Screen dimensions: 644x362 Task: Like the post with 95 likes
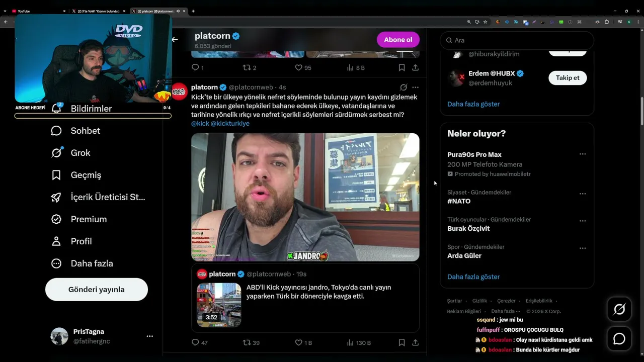pos(298,67)
